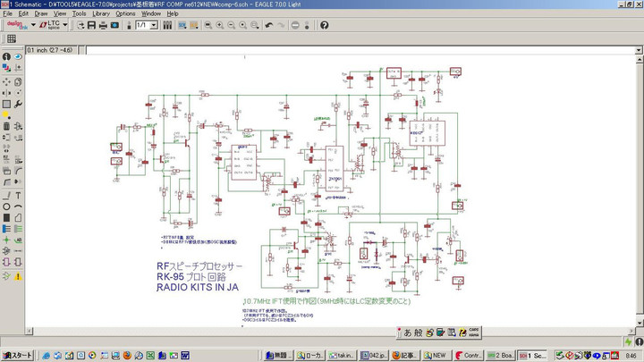Select the Delete trash can tool
644x362 pixels.
7,126
